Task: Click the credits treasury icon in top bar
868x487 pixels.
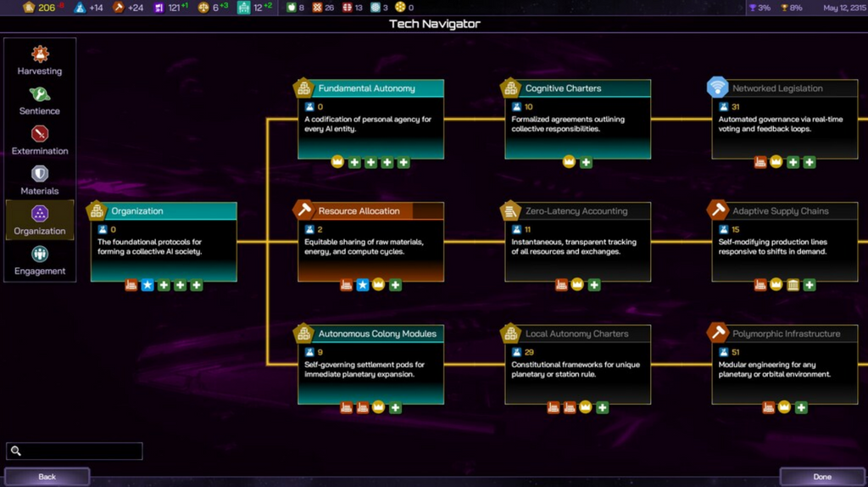Action: [29, 7]
